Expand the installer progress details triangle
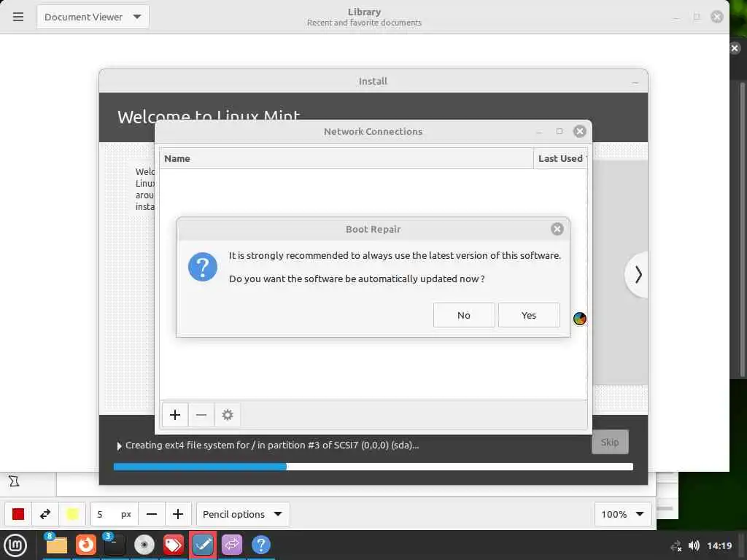This screenshot has width=747, height=560. coord(119,446)
